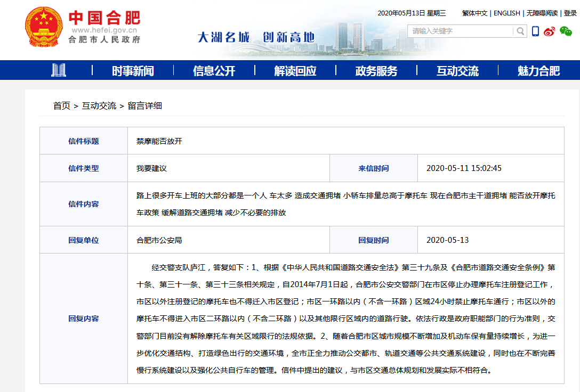Image resolution: width=580 pixels, height=392 pixels.
Task: Open the WeChat icon
Action: tap(566, 31)
